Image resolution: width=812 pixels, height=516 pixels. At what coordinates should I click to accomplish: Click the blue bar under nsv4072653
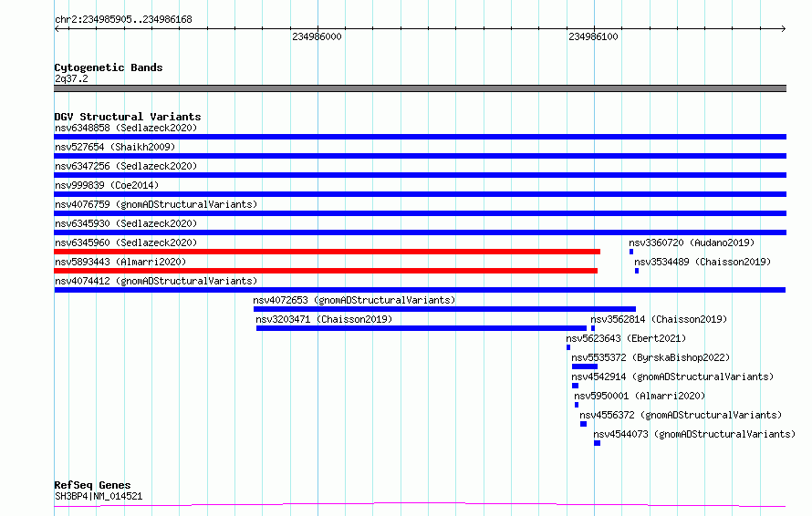444,309
